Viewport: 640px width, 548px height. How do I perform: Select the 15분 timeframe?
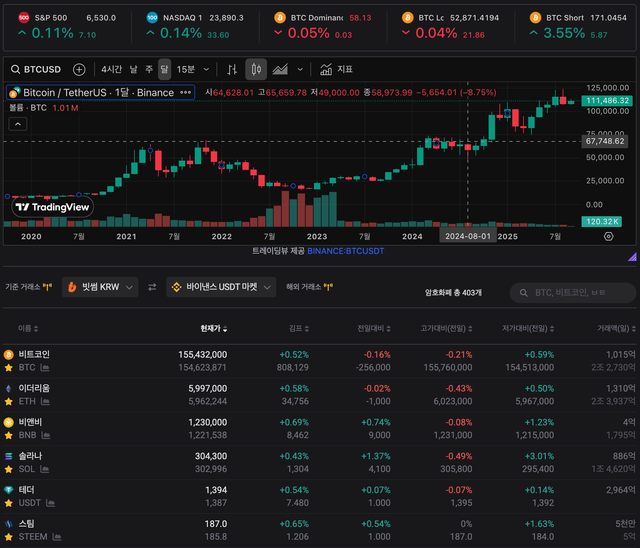(185, 69)
